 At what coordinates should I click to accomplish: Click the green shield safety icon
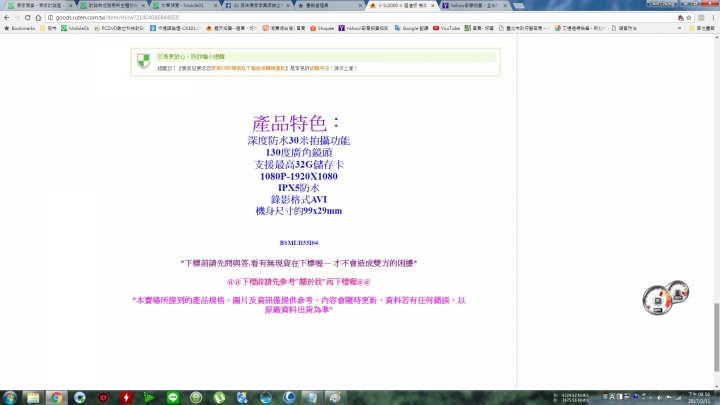(144, 61)
